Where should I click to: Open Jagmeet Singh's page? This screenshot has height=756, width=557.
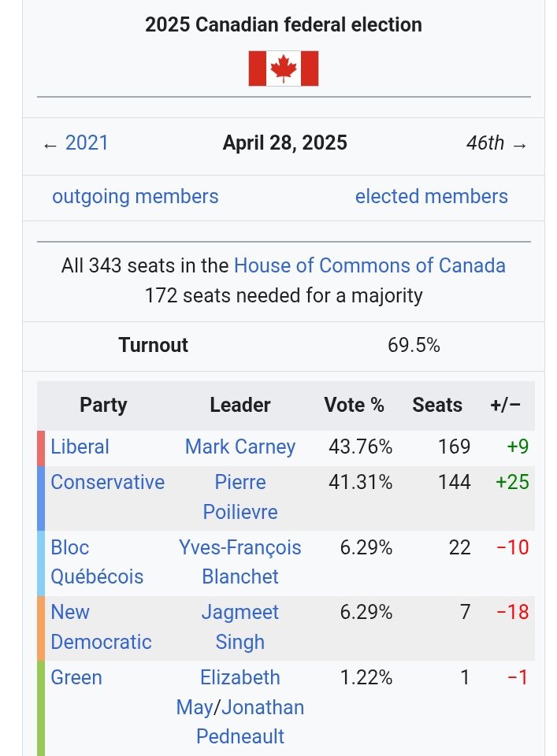click(240, 628)
